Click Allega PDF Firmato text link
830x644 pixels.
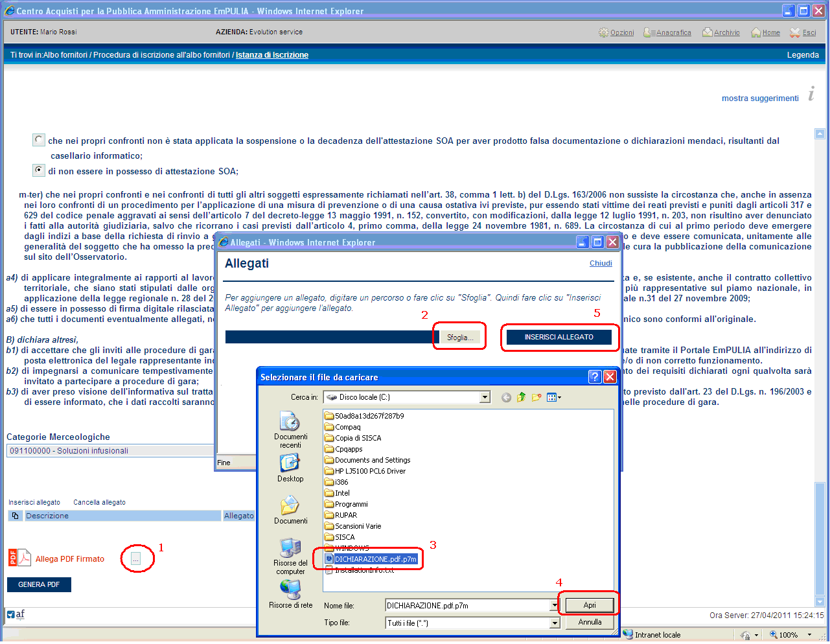pos(70,559)
